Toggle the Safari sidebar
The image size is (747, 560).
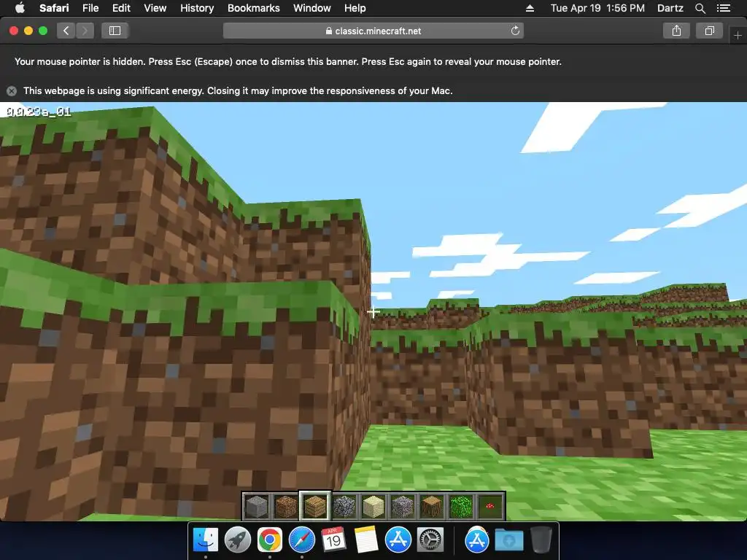click(x=115, y=31)
